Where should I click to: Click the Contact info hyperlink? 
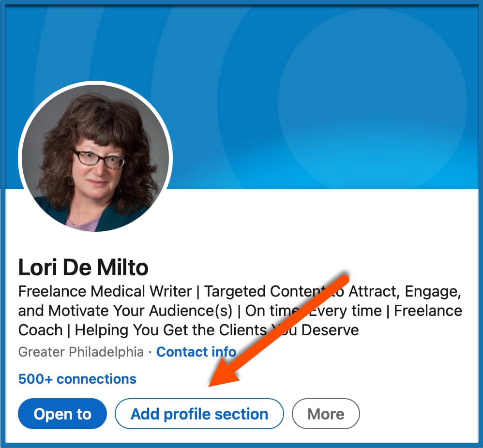(x=196, y=352)
